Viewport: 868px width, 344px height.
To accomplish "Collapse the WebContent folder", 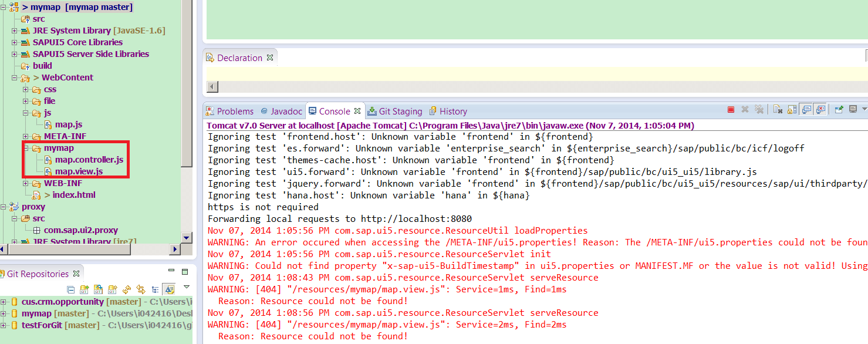I will (14, 77).
